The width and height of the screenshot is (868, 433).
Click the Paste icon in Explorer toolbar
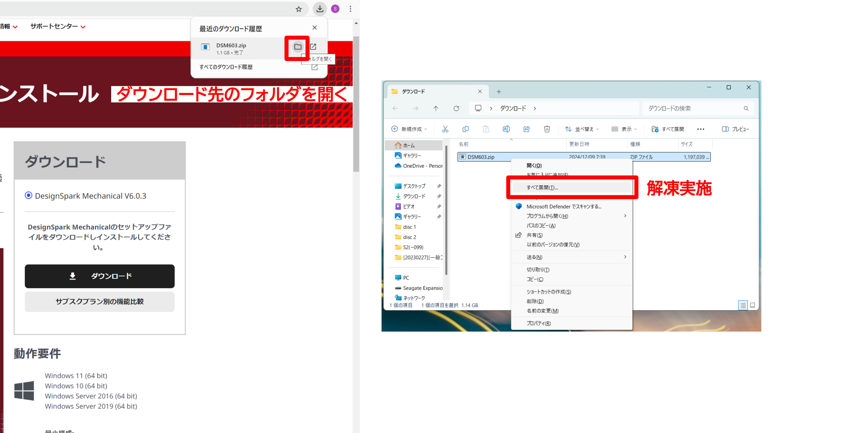(486, 129)
